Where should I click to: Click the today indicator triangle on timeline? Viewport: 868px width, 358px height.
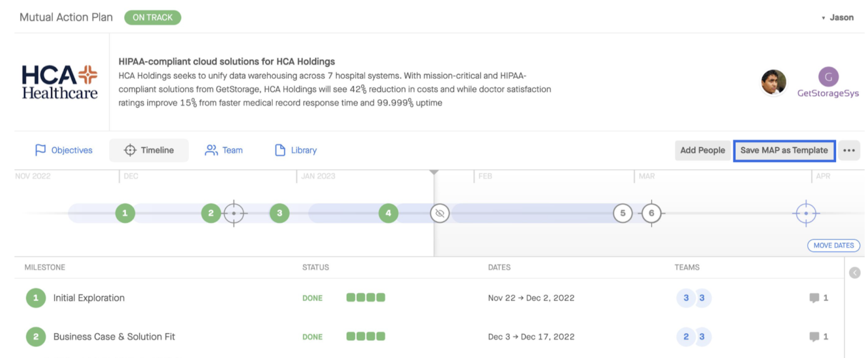pos(434,172)
